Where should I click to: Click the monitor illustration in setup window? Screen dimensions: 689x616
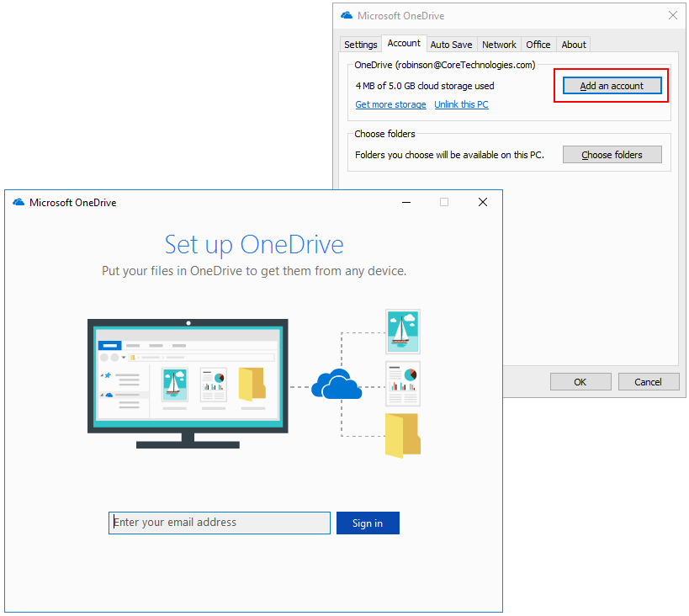tap(188, 384)
